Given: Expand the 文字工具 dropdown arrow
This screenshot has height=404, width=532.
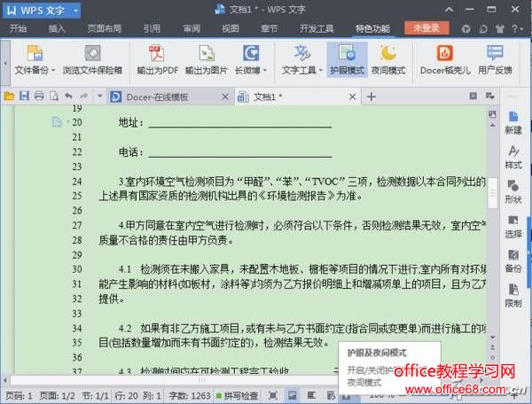Looking at the screenshot, I should coord(320,71).
